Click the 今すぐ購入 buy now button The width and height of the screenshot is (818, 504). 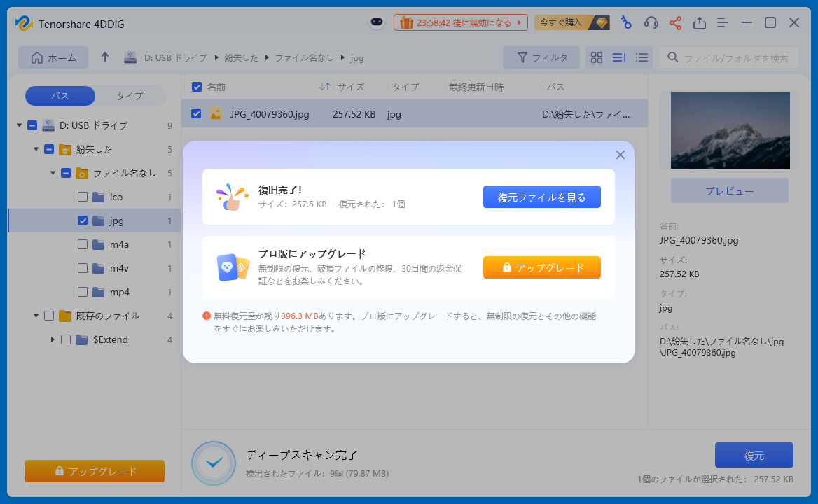571,22
